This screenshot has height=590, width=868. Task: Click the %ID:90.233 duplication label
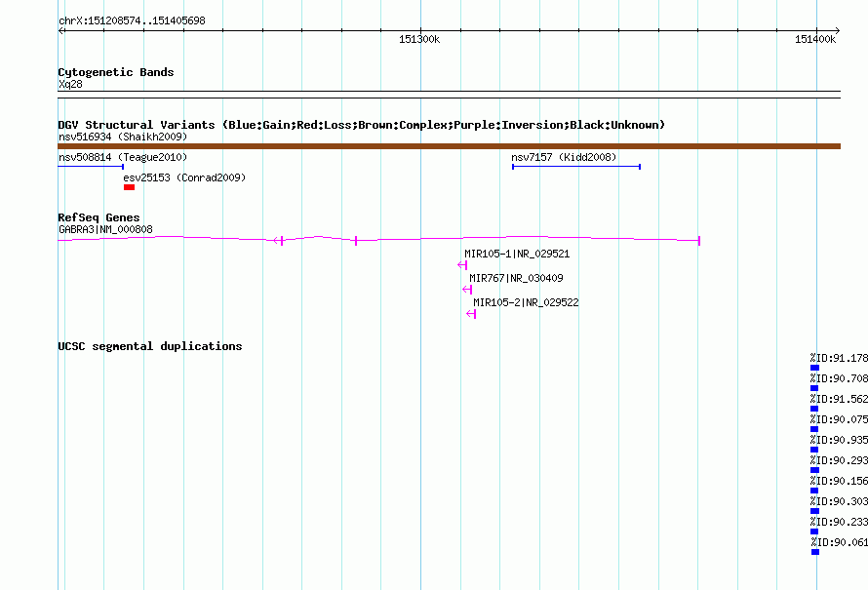pos(839,522)
